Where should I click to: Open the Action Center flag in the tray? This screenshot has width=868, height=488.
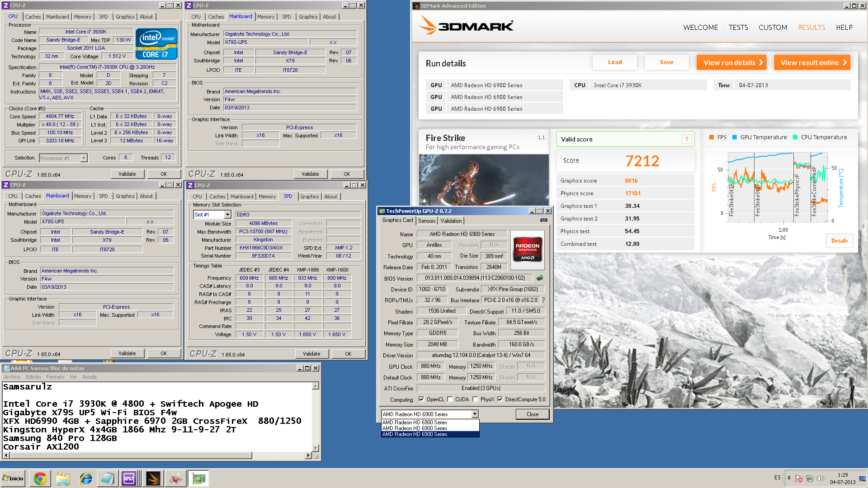(x=799, y=479)
